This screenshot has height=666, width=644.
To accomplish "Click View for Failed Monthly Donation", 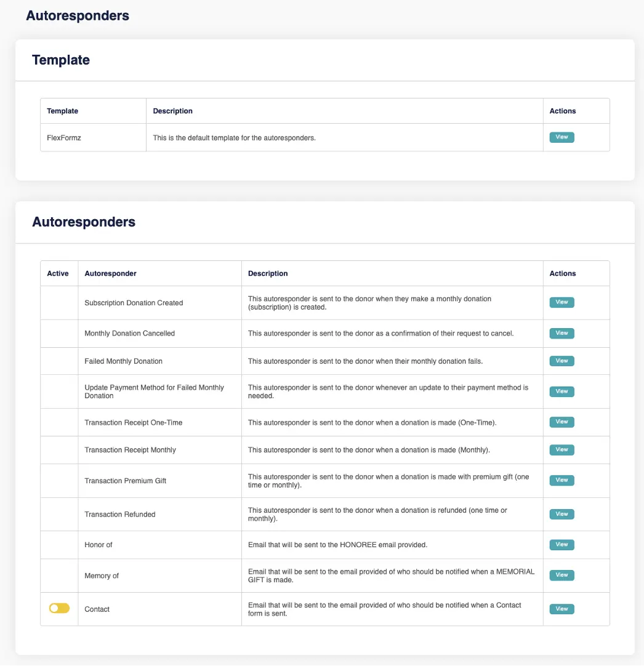I will click(561, 361).
